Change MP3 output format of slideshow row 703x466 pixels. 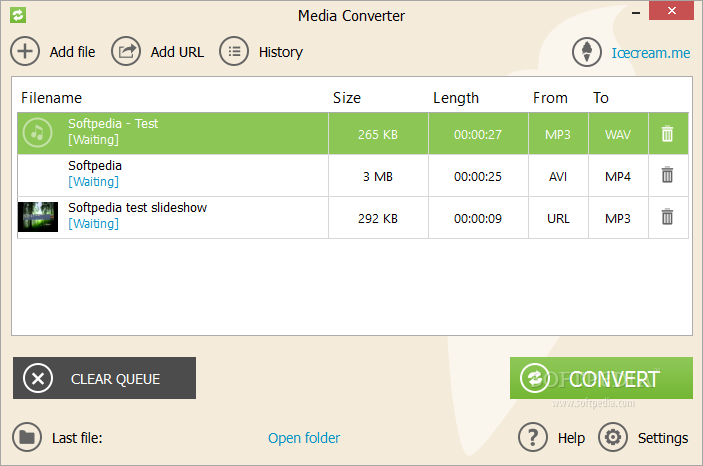[618, 218]
